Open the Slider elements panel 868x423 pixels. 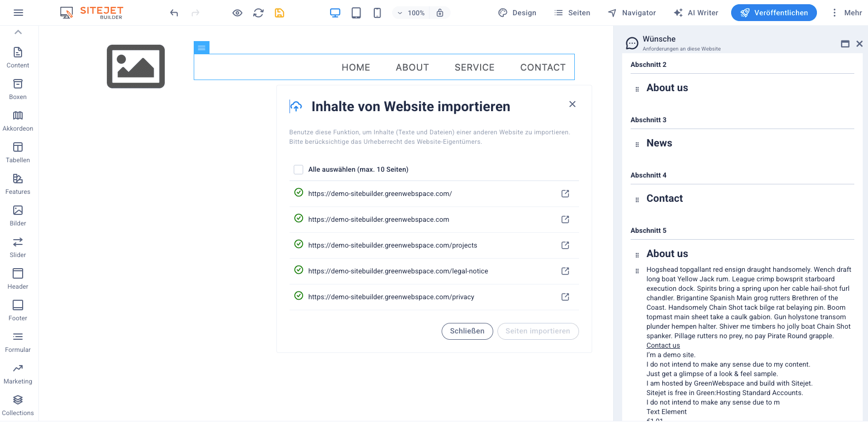point(18,247)
